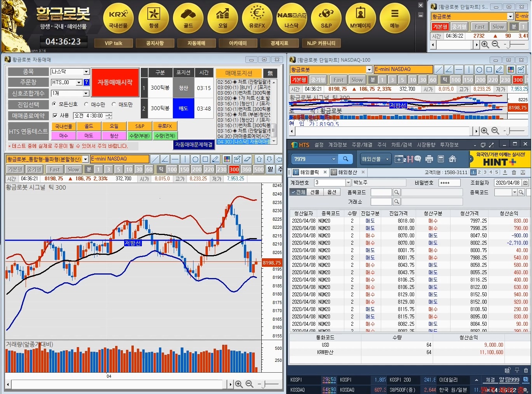Image resolution: width=532 pixels, height=394 pixels.
Task: Open the color palette icon in main chart toolbar
Action: tap(227, 159)
